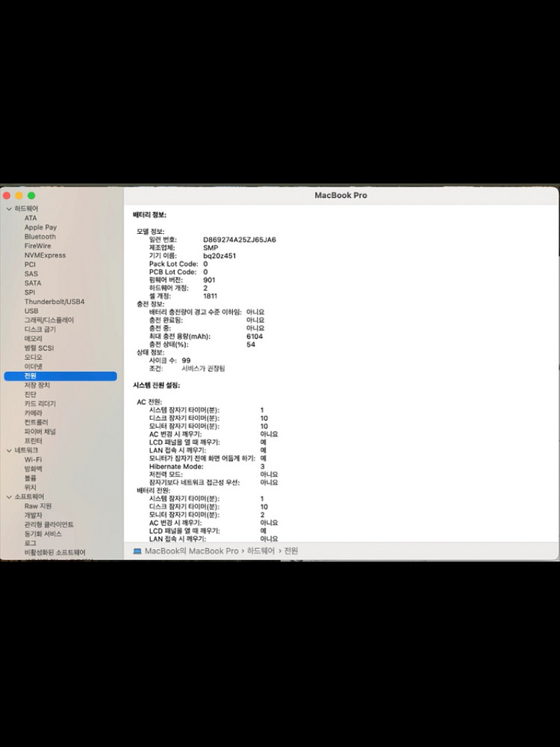Select 카메라 in the sidebar
The width and height of the screenshot is (560, 747).
[34, 413]
